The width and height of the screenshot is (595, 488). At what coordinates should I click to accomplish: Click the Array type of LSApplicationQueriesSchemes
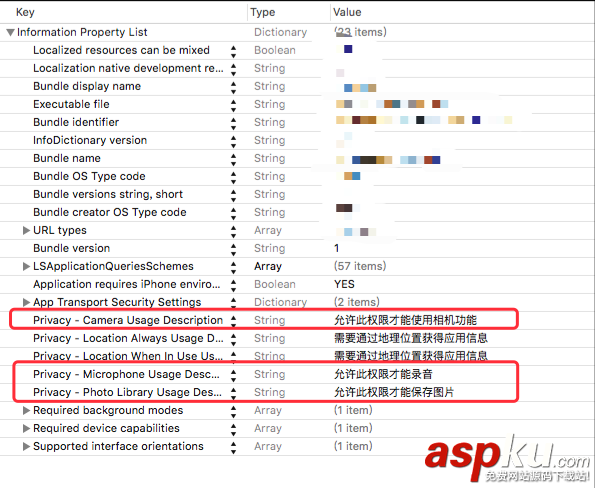268,266
